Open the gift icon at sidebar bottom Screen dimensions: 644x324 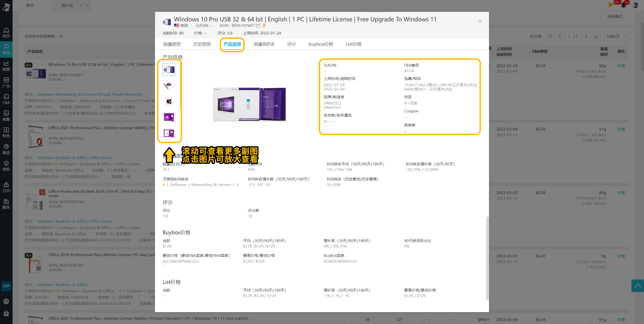6,313
